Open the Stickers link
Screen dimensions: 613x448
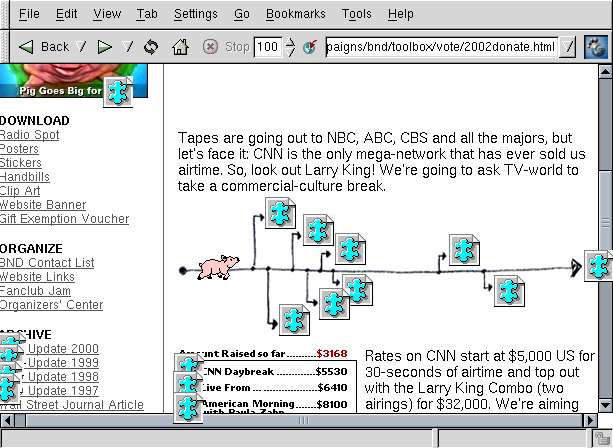click(x=21, y=163)
